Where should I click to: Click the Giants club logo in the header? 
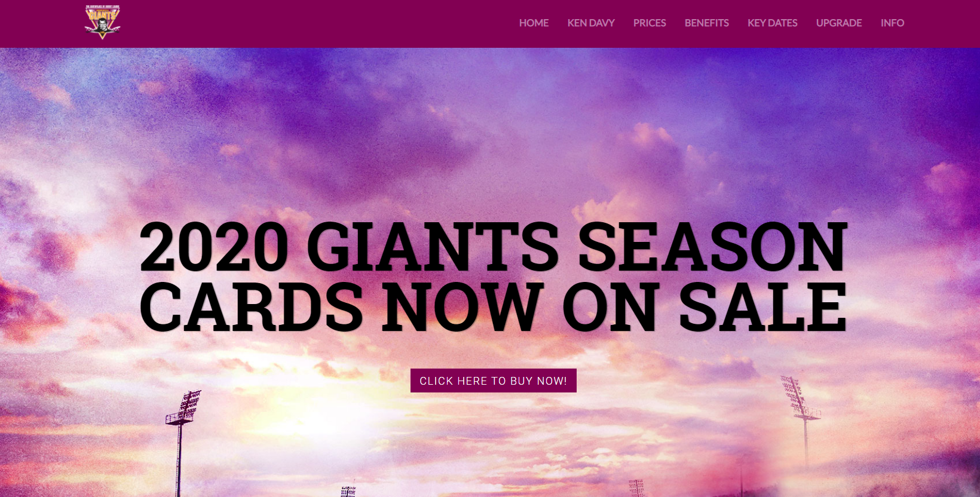102,22
